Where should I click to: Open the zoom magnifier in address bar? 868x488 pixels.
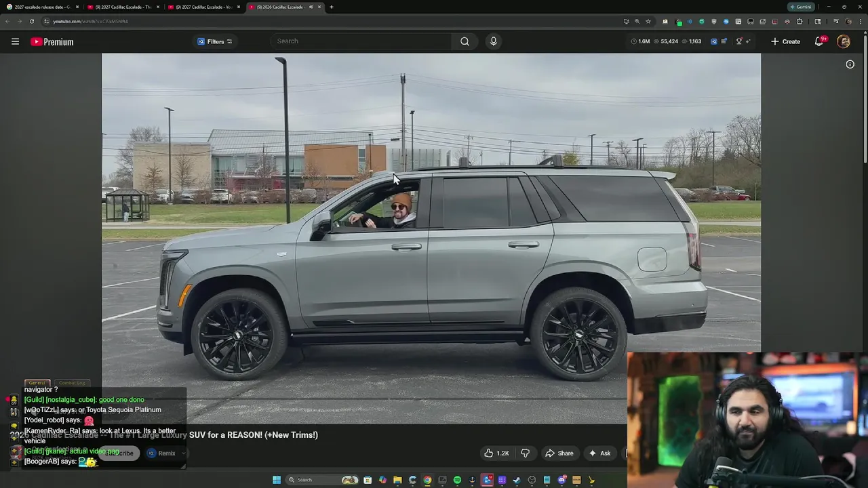click(x=637, y=21)
